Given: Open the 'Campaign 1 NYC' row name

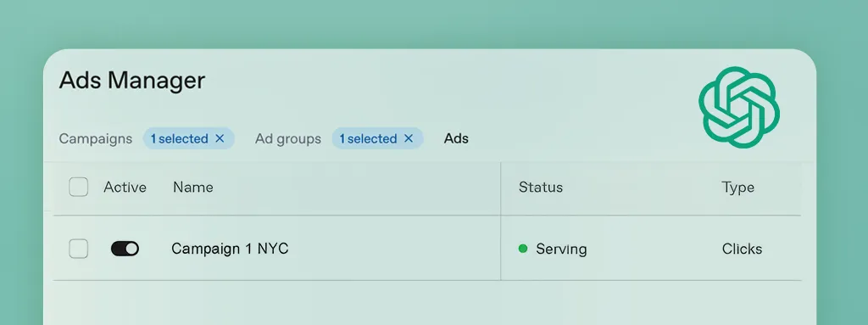Looking at the screenshot, I should (230, 249).
